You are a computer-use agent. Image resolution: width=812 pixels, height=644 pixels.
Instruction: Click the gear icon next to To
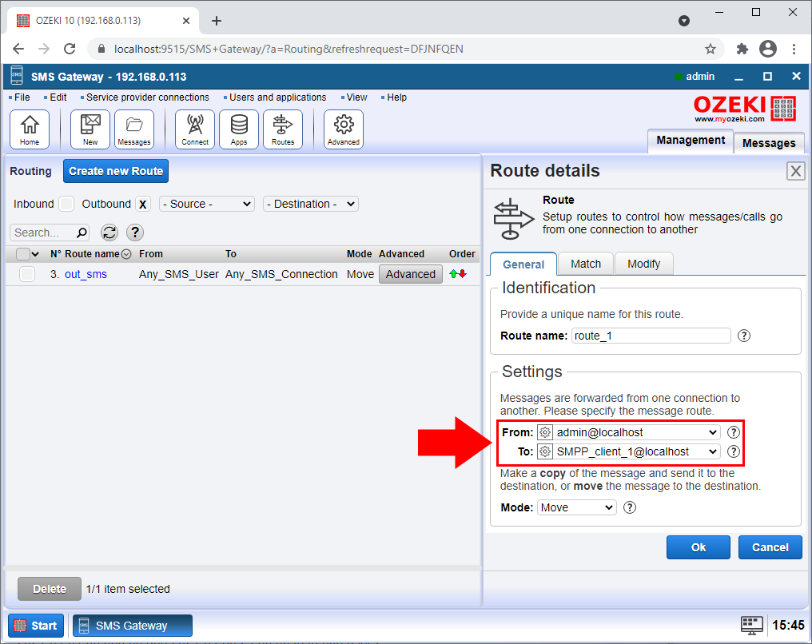(x=545, y=451)
